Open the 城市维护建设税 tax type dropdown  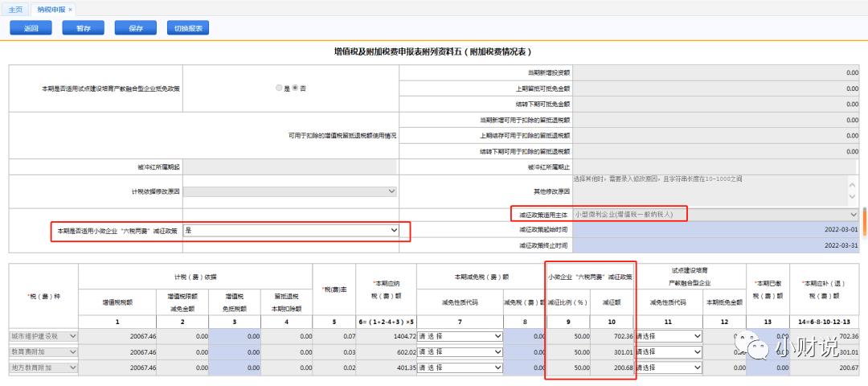tap(43, 336)
